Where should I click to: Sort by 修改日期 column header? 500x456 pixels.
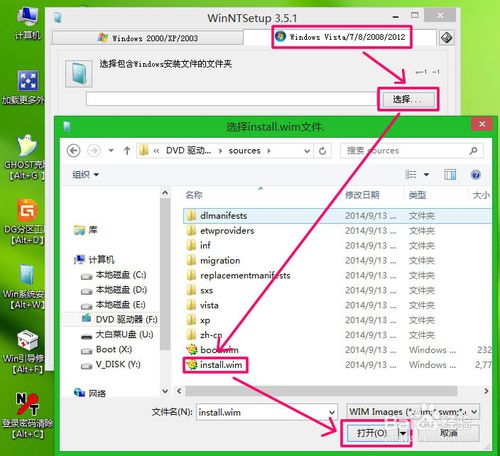pos(362,195)
